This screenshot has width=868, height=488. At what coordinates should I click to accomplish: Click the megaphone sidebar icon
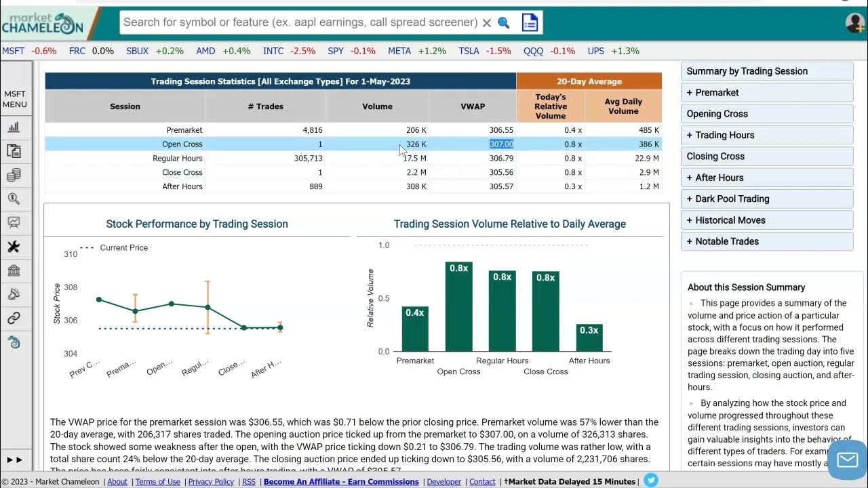coord(14,294)
